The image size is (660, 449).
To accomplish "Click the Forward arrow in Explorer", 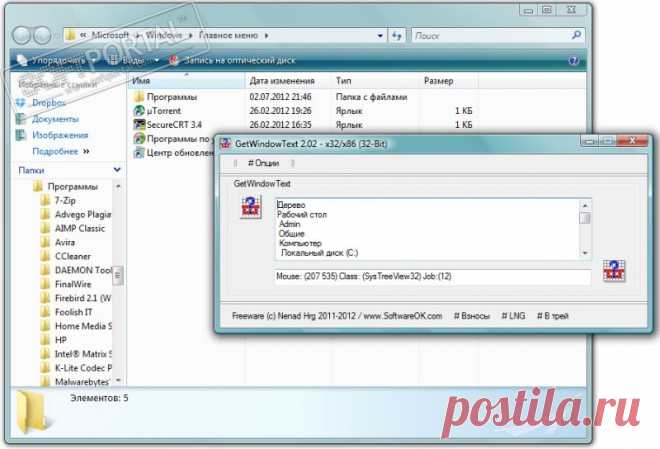I will [x=42, y=36].
